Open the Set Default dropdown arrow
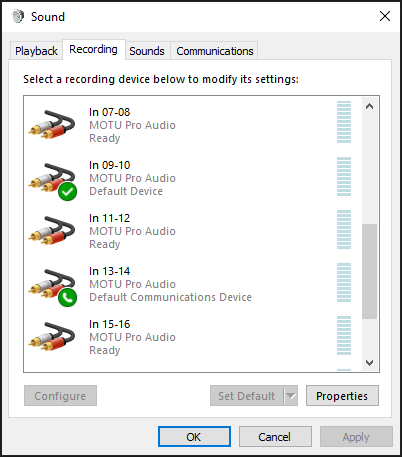 (291, 396)
